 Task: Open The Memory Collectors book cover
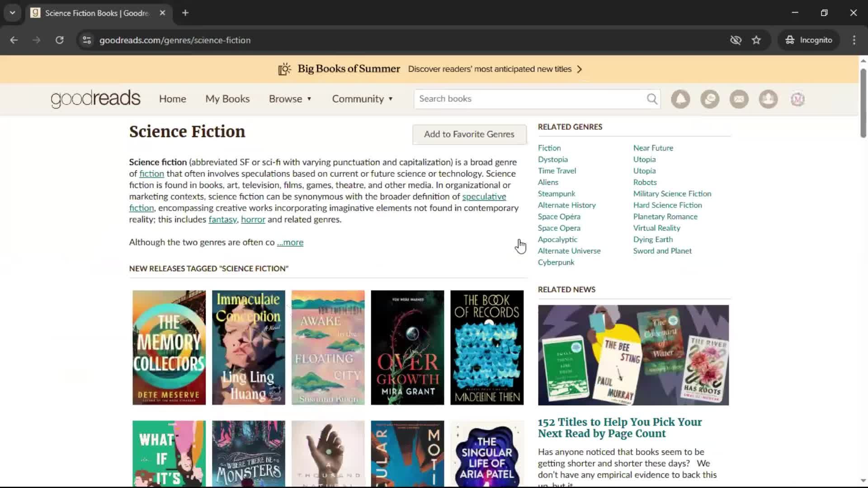click(x=169, y=347)
